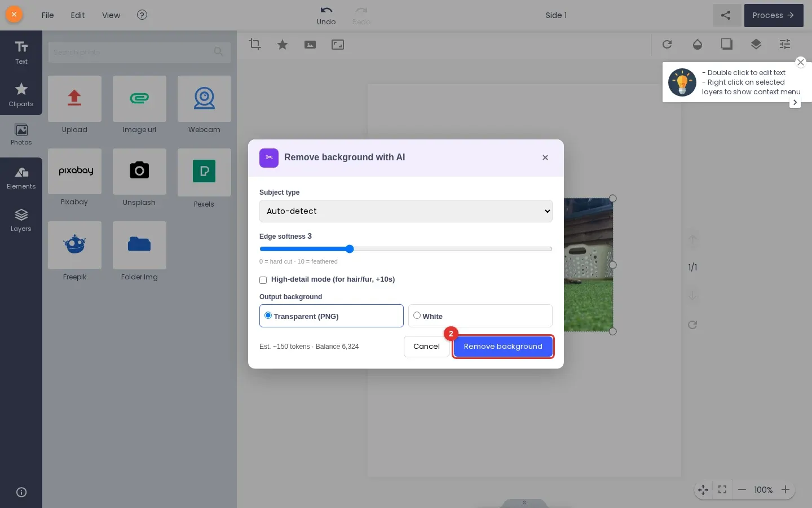Open the View menu

[x=111, y=15]
